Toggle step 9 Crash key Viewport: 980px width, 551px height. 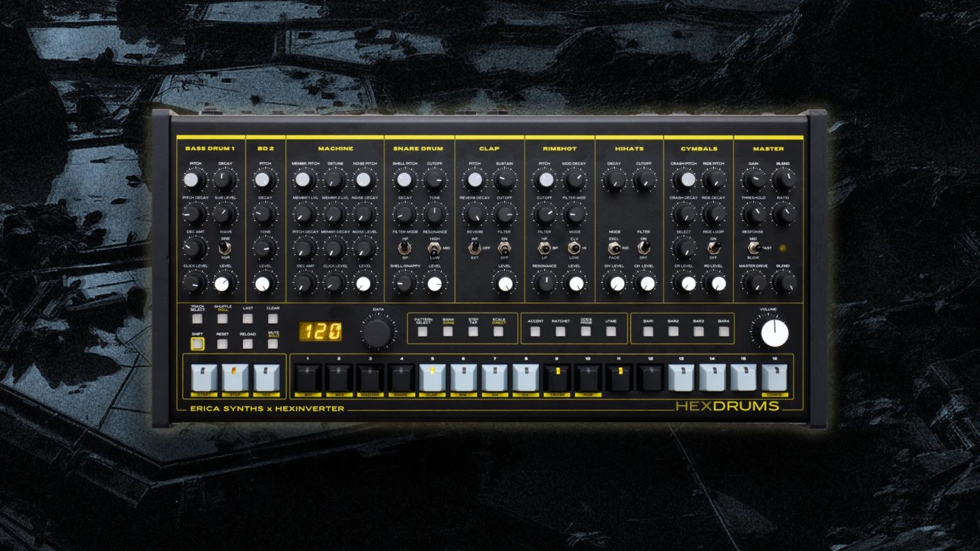[557, 378]
